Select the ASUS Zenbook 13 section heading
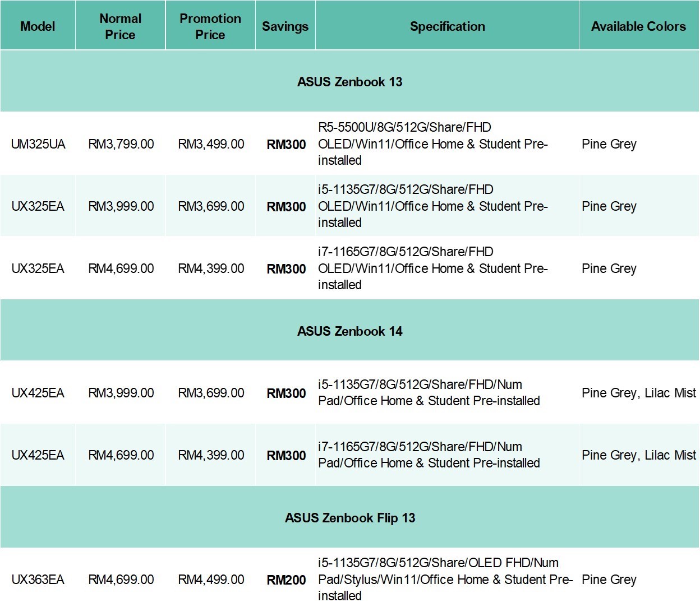Screen dimensions: 700x607 tap(350, 82)
